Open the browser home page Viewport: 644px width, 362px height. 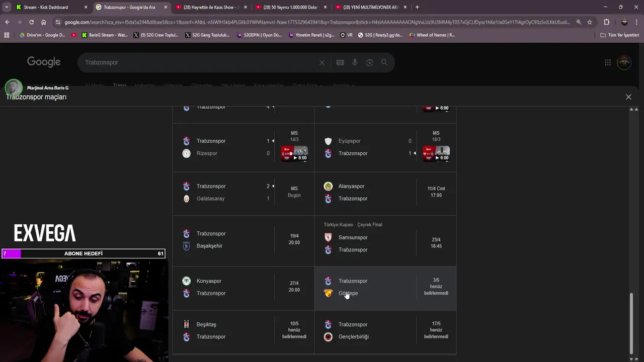[x=43, y=22]
